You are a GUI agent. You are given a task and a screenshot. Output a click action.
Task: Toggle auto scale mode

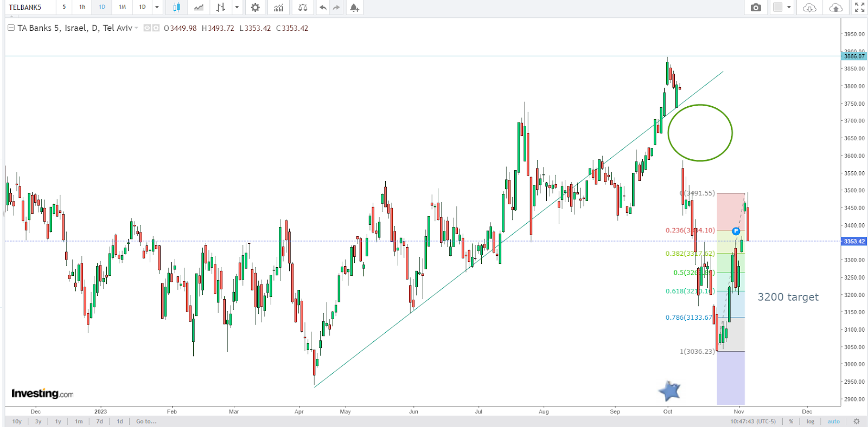pyautogui.click(x=834, y=421)
